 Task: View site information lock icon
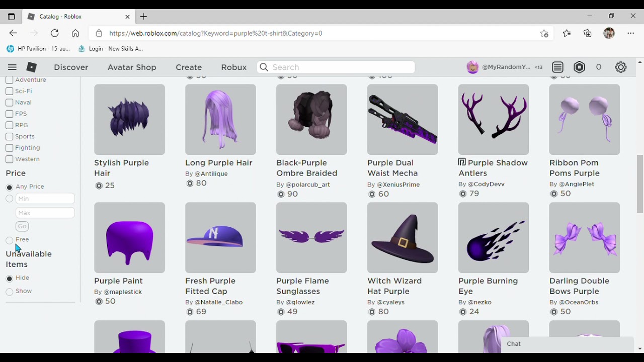tap(99, 33)
